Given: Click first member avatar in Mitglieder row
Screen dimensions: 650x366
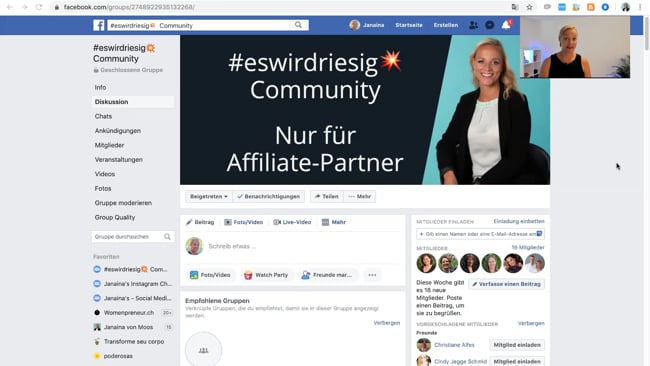Looking at the screenshot, I should pyautogui.click(x=426, y=263).
